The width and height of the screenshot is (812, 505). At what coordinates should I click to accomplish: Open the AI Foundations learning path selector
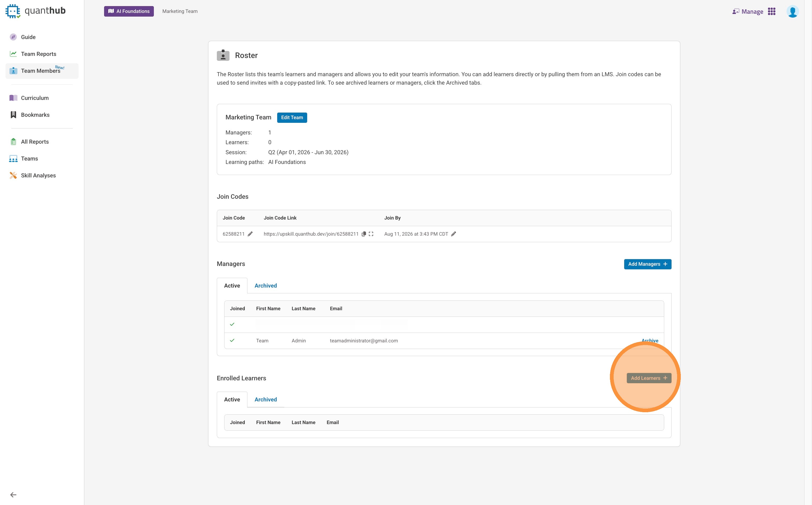tap(129, 11)
